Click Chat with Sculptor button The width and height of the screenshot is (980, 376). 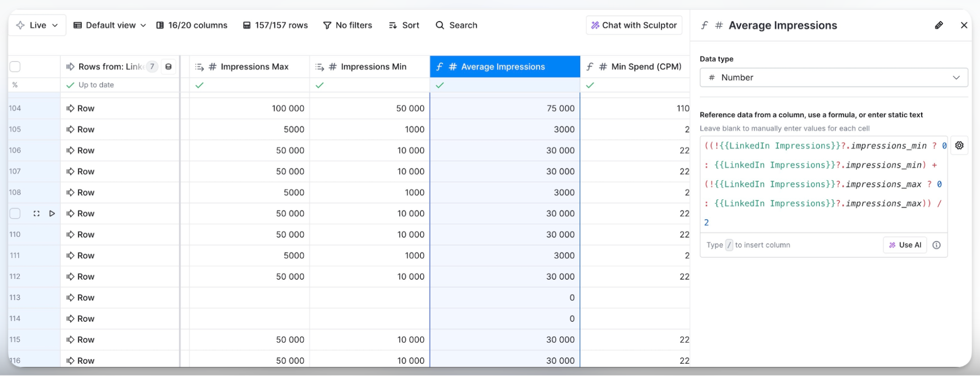(x=633, y=25)
